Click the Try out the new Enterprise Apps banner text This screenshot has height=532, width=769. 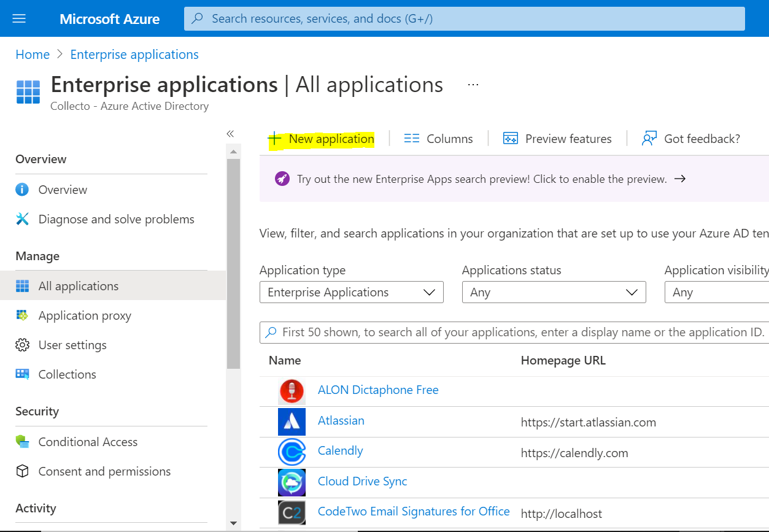pos(482,179)
